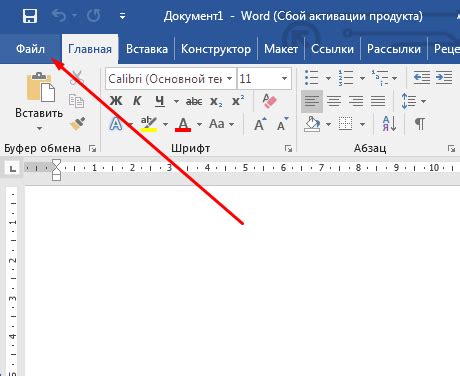Image resolution: width=460 pixels, height=376 pixels.
Task: Apply the red font color
Action: click(183, 125)
